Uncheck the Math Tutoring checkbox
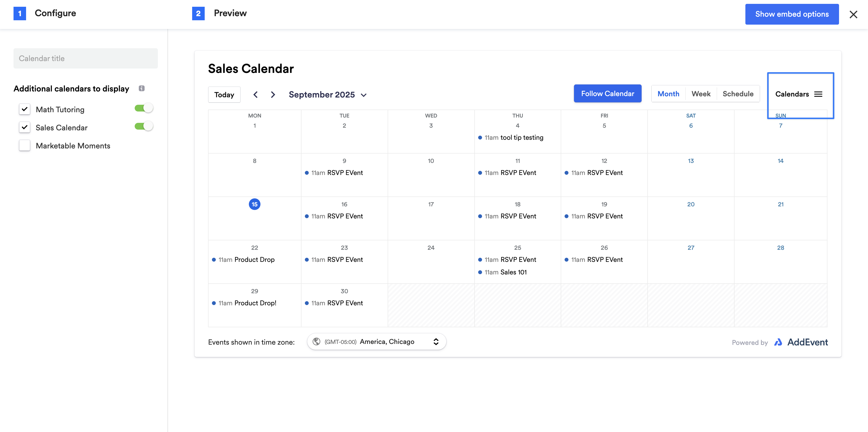 click(25, 109)
